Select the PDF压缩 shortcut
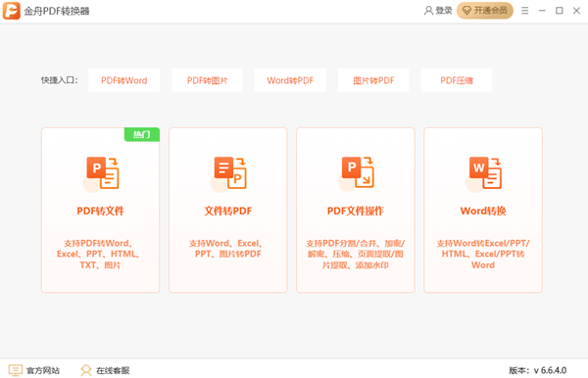 [457, 80]
